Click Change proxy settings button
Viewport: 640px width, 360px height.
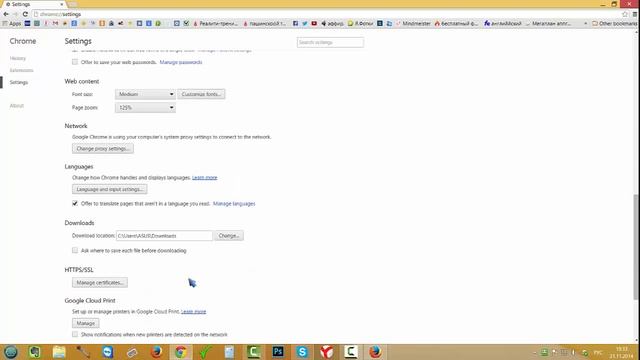click(x=103, y=149)
